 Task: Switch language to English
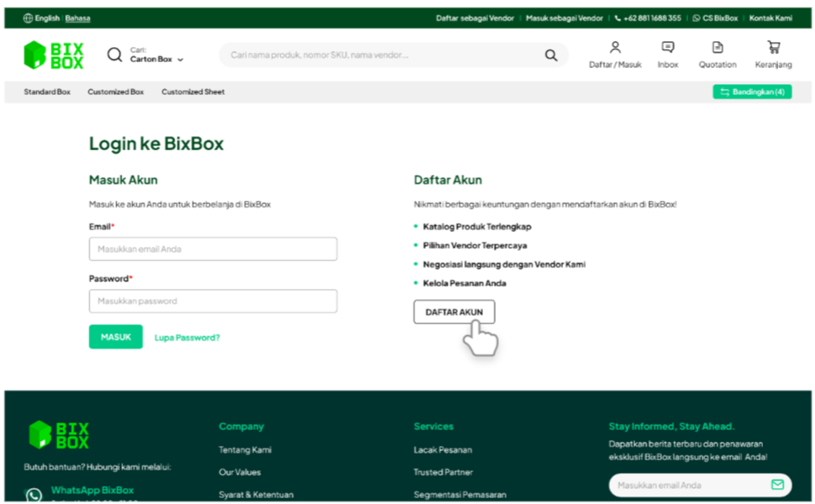point(46,18)
